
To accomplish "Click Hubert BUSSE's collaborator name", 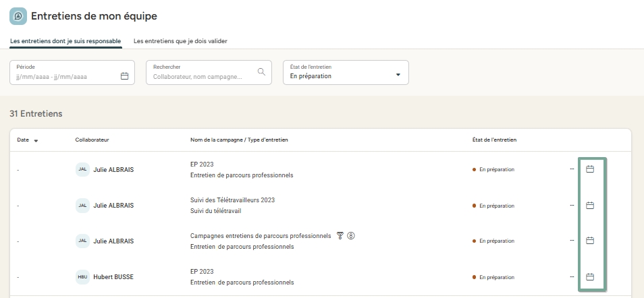I will coord(113,277).
